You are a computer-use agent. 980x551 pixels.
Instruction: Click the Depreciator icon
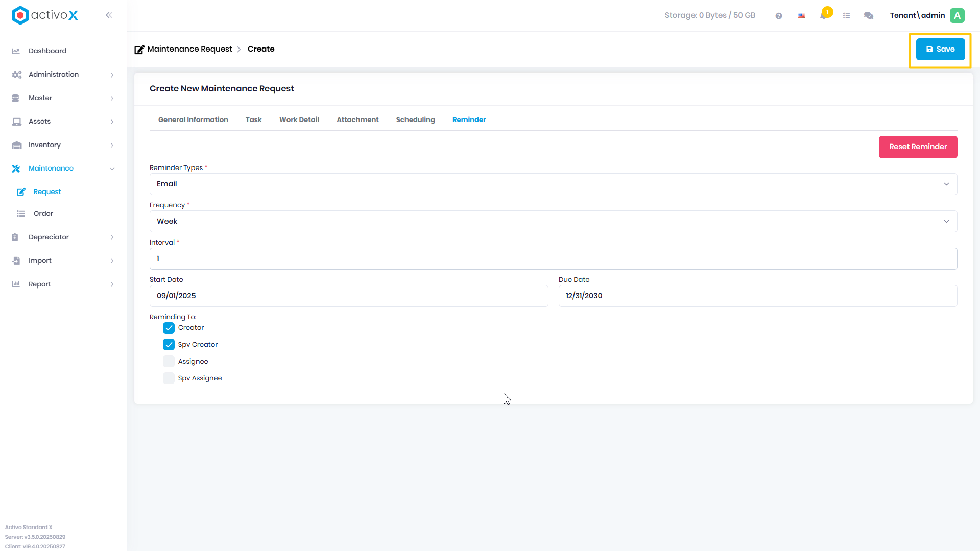tap(15, 237)
